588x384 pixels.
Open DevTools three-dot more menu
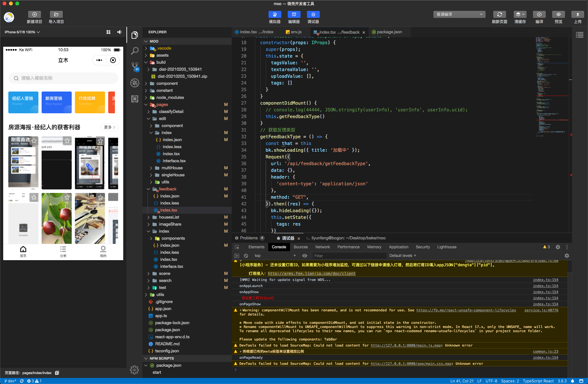pos(567,247)
